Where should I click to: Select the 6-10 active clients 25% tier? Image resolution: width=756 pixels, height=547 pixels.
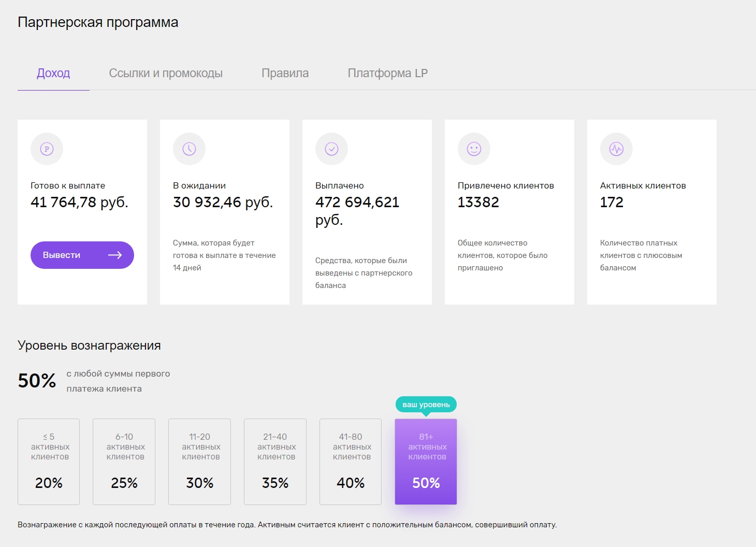click(x=124, y=462)
